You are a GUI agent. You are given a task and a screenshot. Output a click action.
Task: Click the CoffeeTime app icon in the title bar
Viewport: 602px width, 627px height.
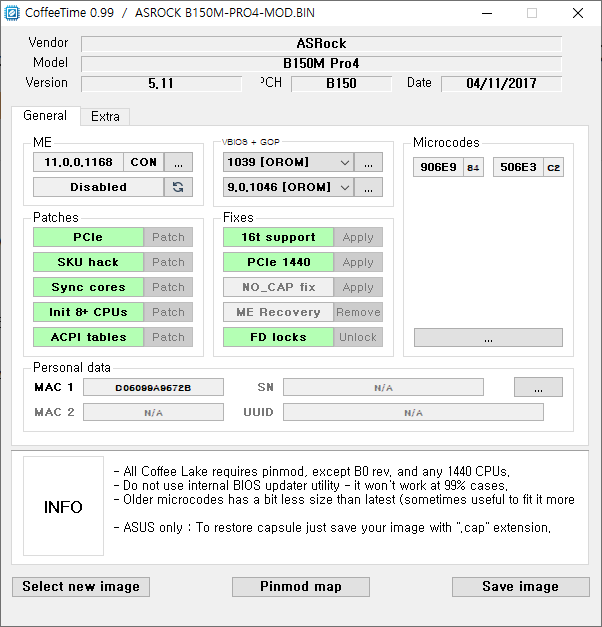click(x=12, y=13)
